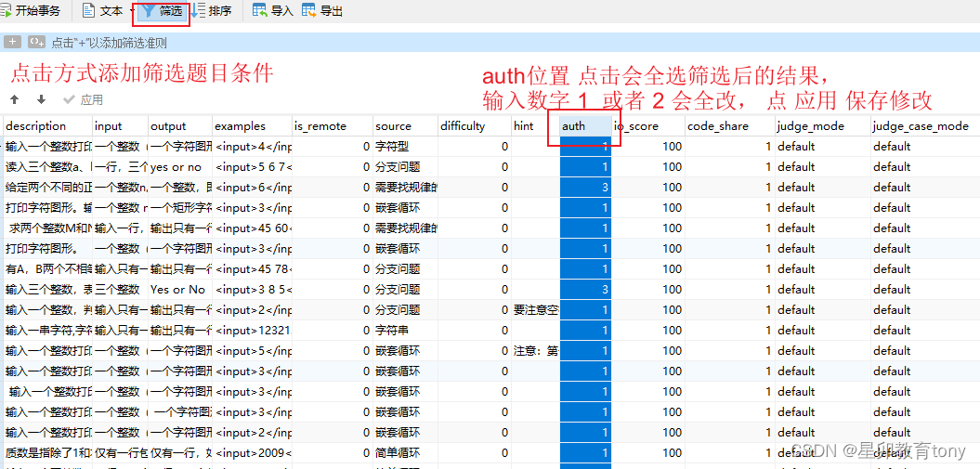Click the examples cell "<input>3 8 5<"
This screenshot has width=980, height=469.
[252, 289]
